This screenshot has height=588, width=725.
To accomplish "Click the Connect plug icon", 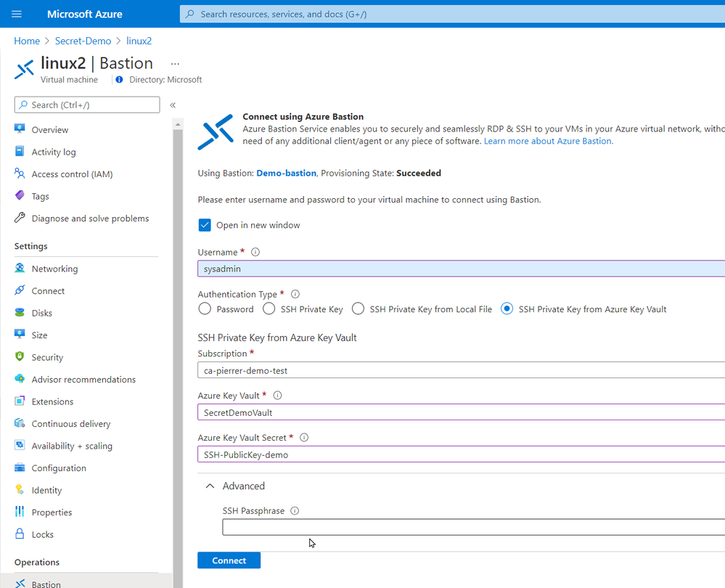I will coord(20,290).
